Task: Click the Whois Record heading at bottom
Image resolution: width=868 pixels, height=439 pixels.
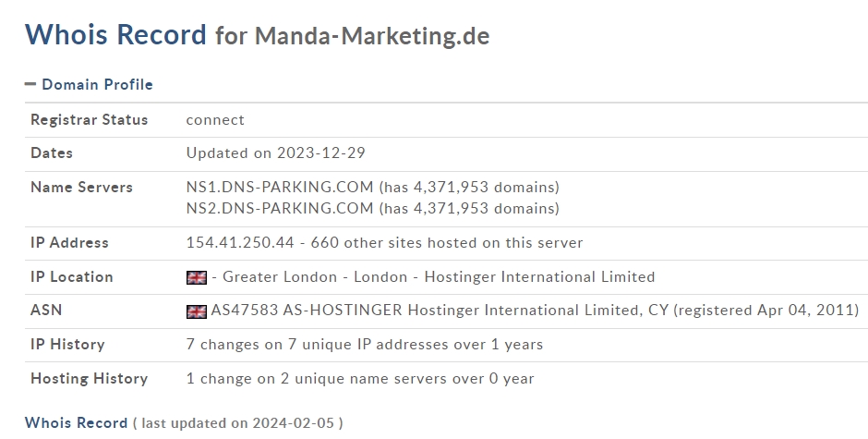Action: [77, 422]
